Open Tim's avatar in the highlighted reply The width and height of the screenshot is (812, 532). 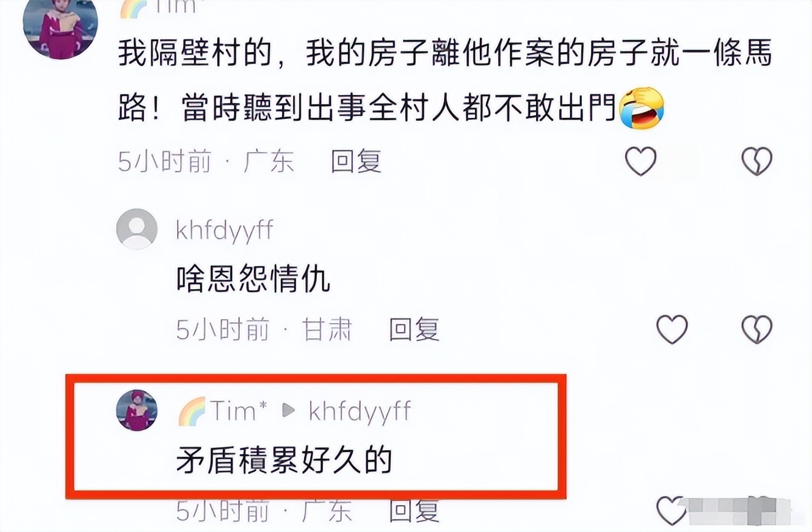137,410
